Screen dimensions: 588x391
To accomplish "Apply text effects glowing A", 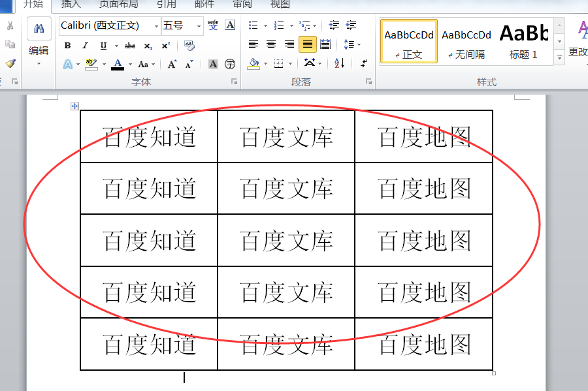I will click(67, 64).
